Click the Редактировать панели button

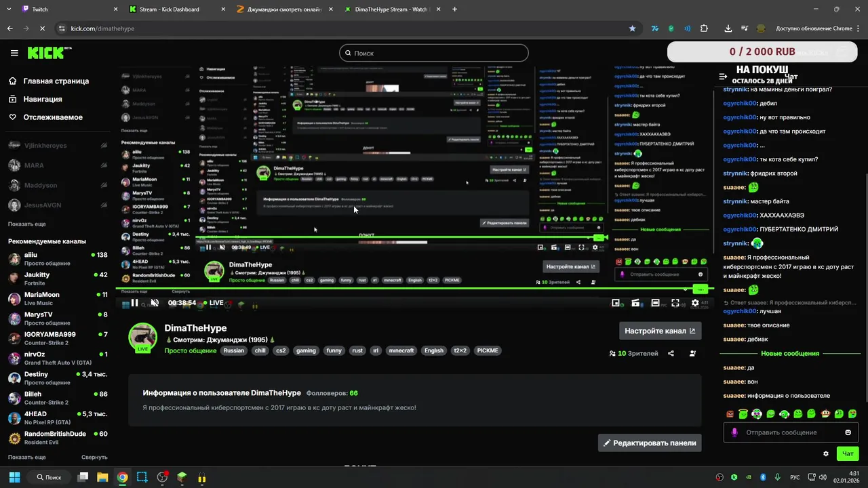650,443
